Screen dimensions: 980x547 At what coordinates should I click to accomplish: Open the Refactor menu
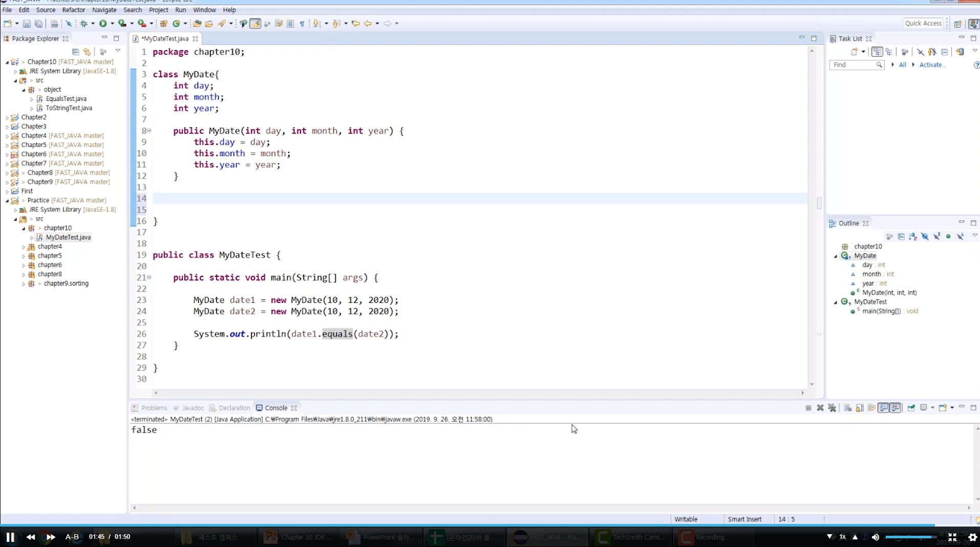tap(74, 10)
